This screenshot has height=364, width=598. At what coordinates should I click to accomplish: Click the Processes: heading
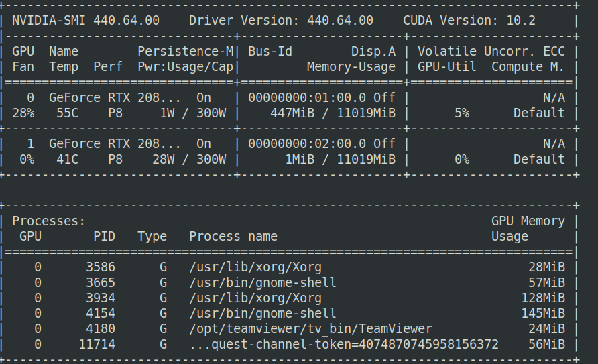point(49,221)
